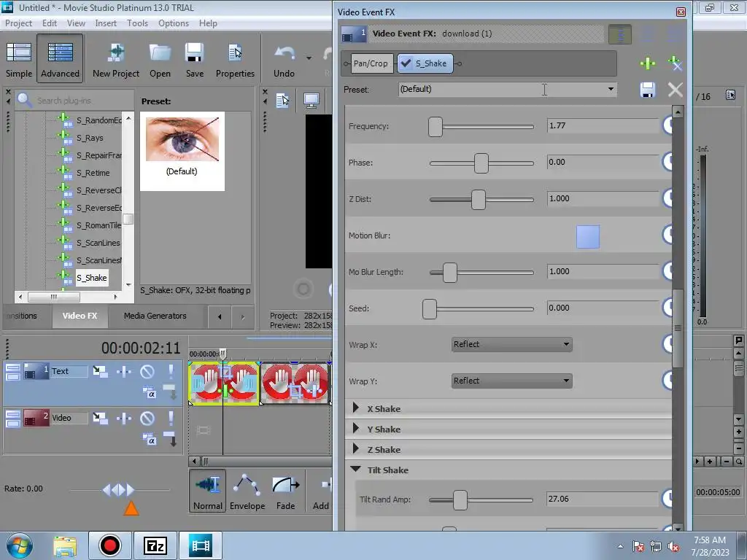Click the Frequency slider handle
Viewport: 747px width, 560px height.
[x=435, y=127]
